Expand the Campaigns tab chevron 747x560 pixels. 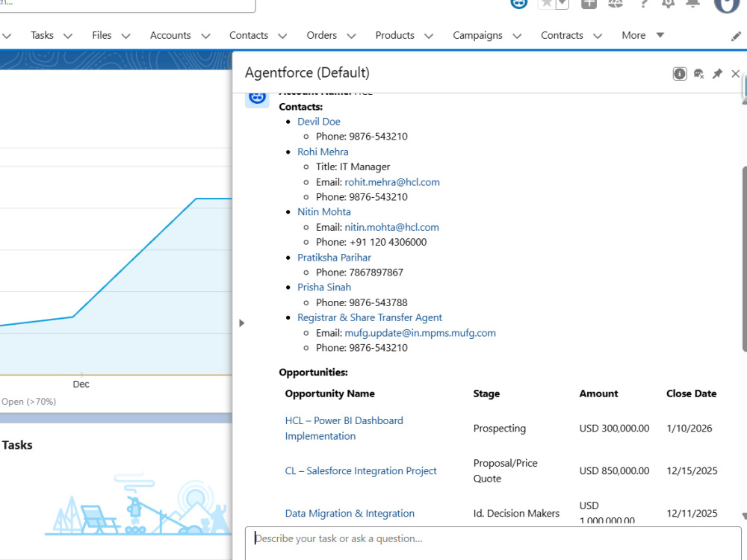tap(517, 36)
